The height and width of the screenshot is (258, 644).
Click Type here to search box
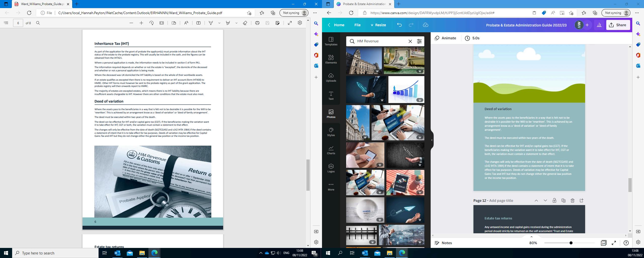point(55,253)
